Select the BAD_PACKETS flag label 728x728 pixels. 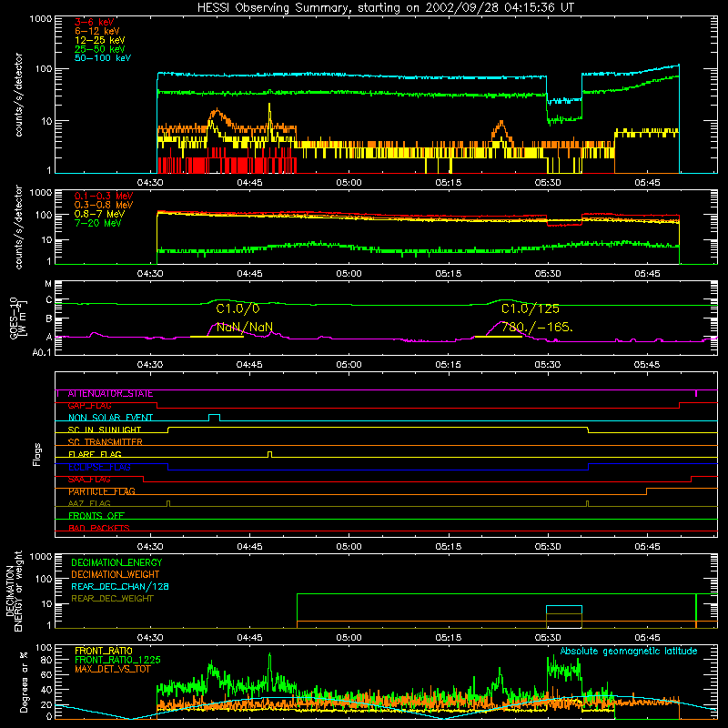[x=99, y=528]
